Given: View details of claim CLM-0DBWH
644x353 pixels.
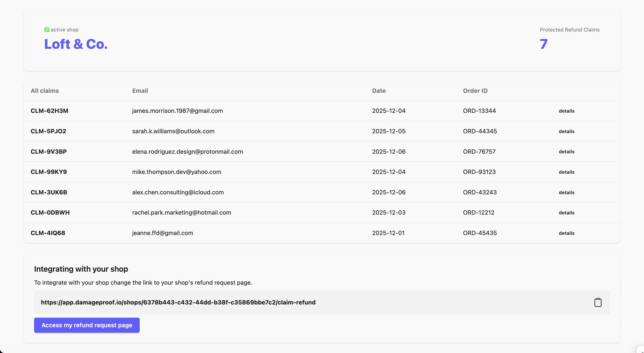Looking at the screenshot, I should click(x=566, y=213).
